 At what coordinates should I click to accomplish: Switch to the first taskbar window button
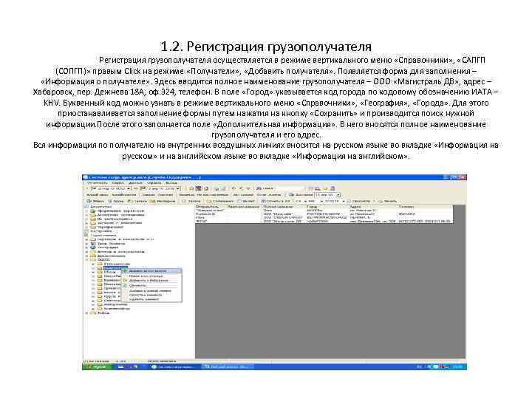[174, 366]
